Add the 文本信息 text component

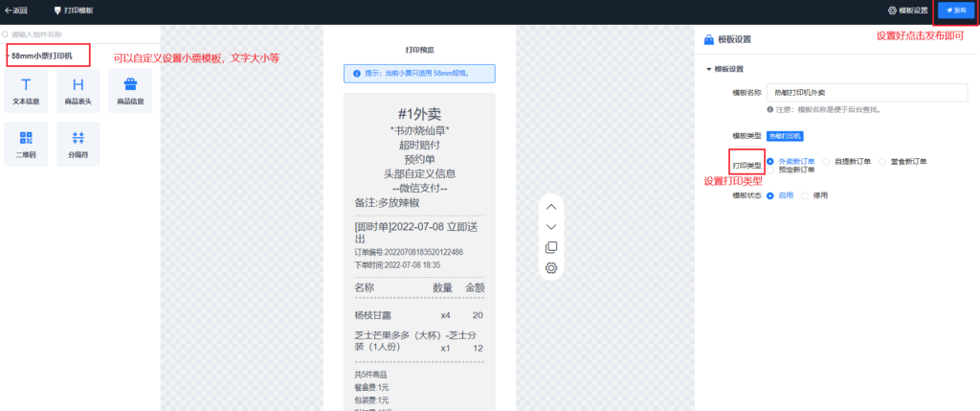(x=26, y=90)
